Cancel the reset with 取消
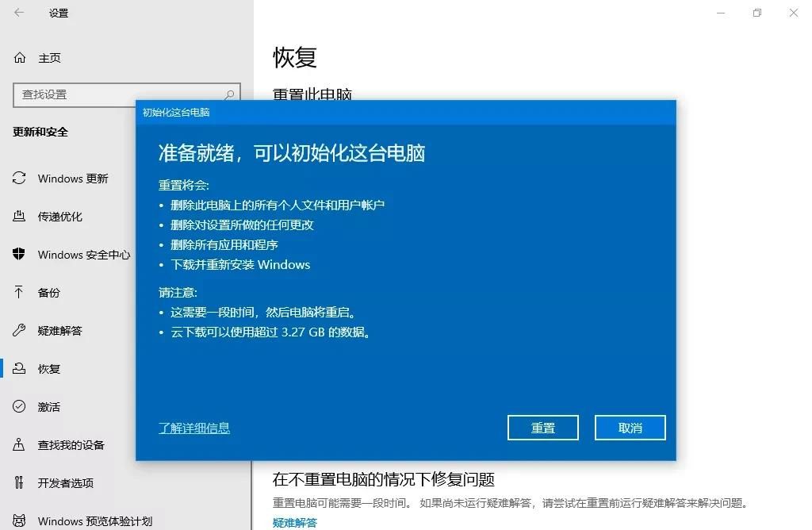 [x=630, y=428]
